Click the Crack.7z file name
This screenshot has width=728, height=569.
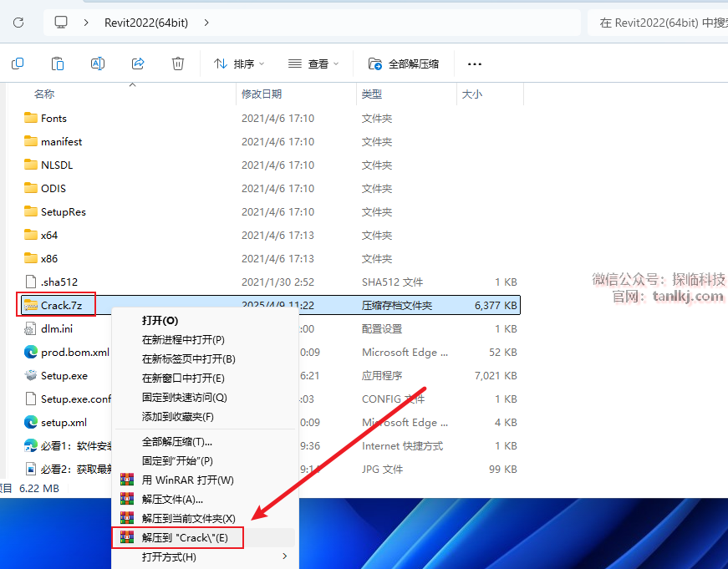click(x=61, y=305)
